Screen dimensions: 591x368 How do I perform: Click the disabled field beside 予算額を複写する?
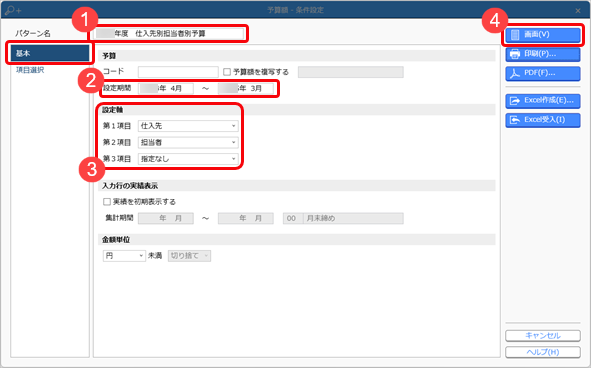(x=351, y=72)
